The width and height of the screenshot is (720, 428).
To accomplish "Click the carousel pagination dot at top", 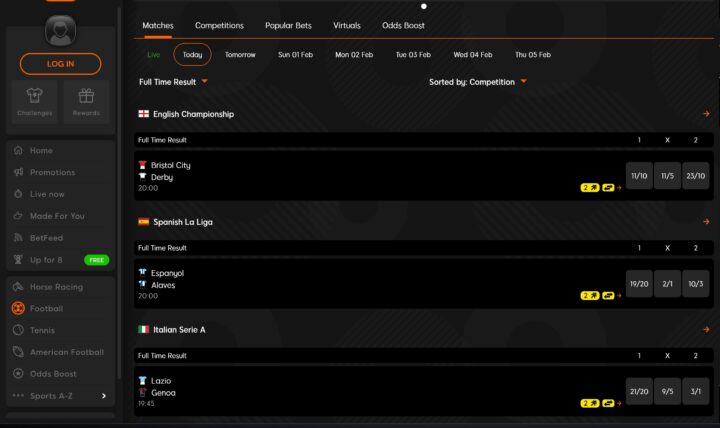I will pyautogui.click(x=424, y=6).
